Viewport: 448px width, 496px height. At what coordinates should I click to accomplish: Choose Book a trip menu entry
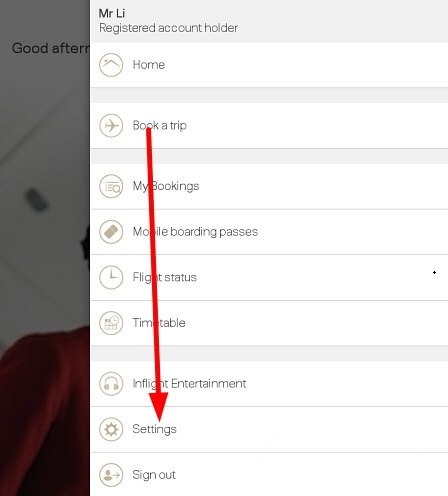click(160, 126)
